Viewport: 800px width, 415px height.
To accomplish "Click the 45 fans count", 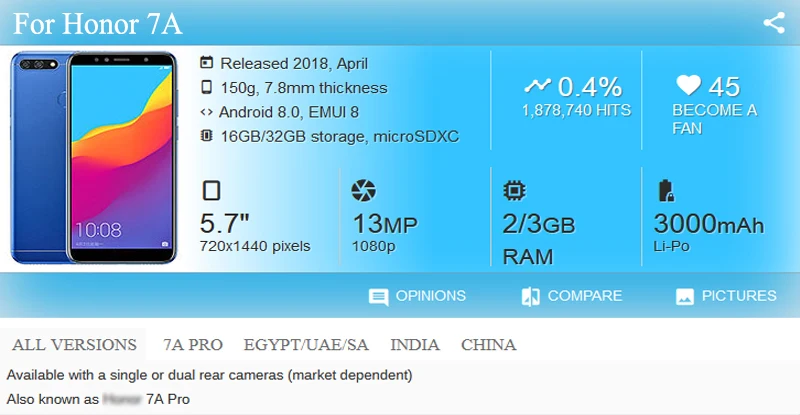I will (724, 87).
